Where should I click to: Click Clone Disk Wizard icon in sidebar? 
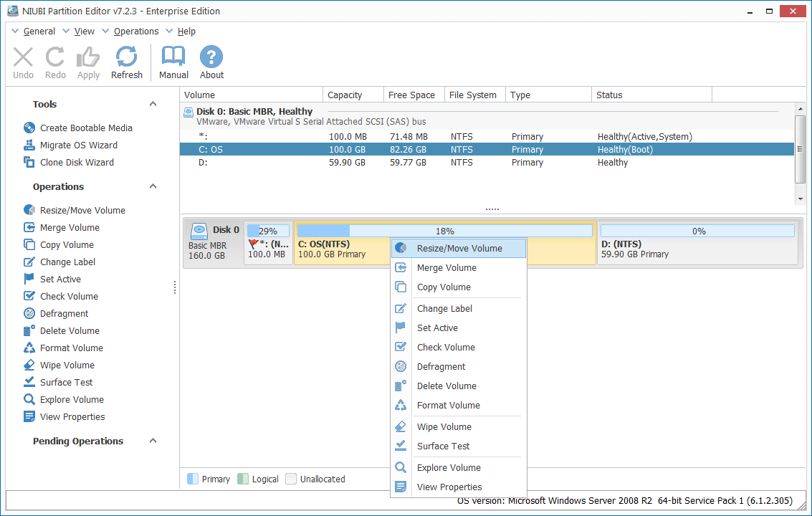click(x=29, y=162)
